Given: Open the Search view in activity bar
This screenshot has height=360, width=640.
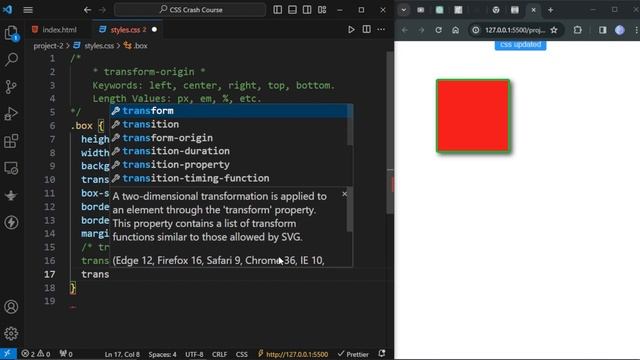Looking at the screenshot, I should [11, 60].
